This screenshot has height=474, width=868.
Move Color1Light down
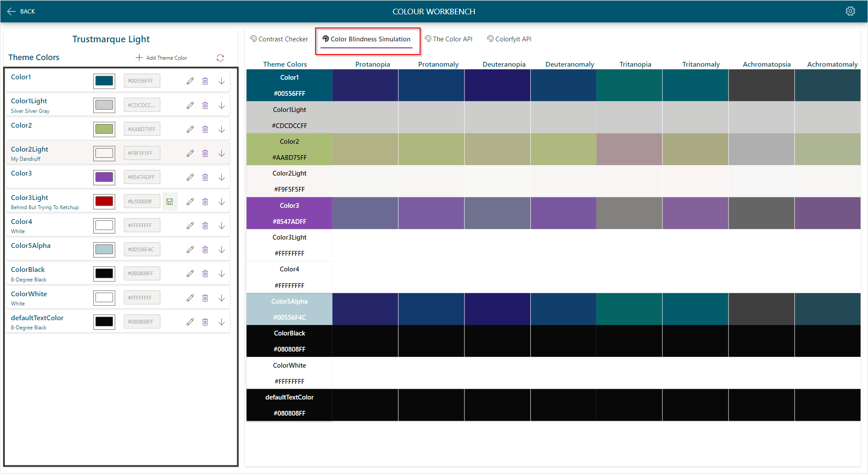(221, 105)
